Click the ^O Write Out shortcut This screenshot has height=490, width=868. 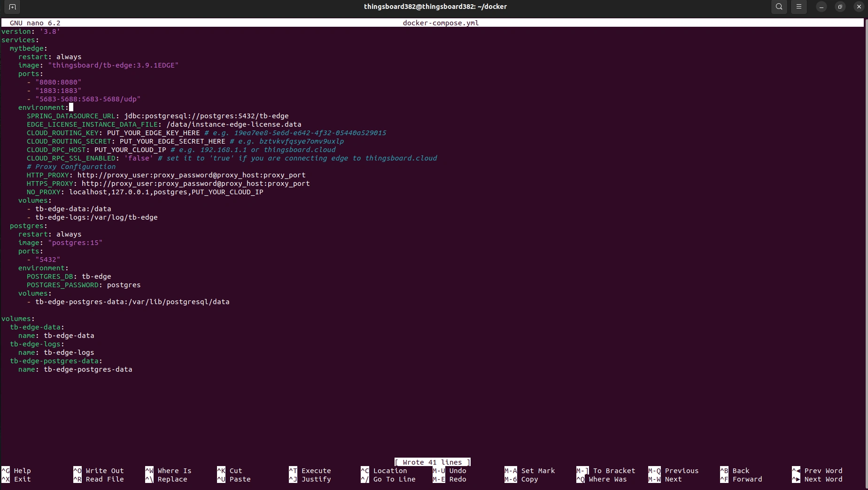(99, 471)
